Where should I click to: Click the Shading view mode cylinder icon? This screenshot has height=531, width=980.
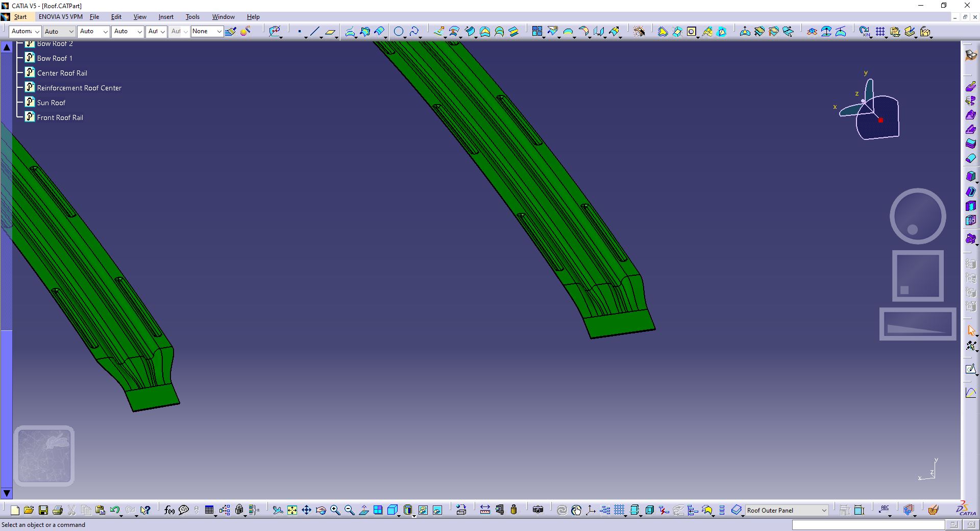[407, 510]
